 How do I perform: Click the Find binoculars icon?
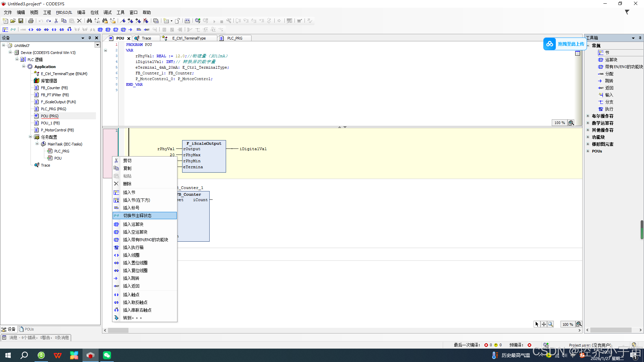click(x=89, y=21)
